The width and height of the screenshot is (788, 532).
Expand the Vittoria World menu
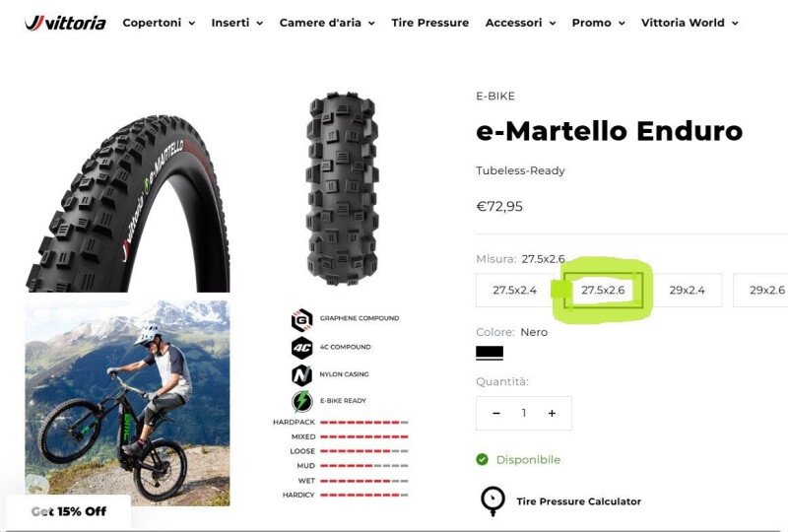pyautogui.click(x=689, y=23)
